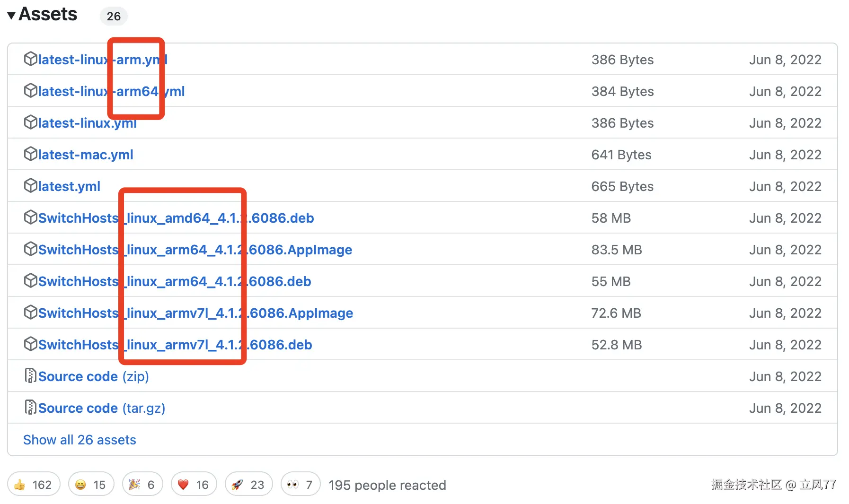Click the date on the Source code (tar.gz) row
Viewport: 849px width, 504px height.
pyautogui.click(x=785, y=408)
